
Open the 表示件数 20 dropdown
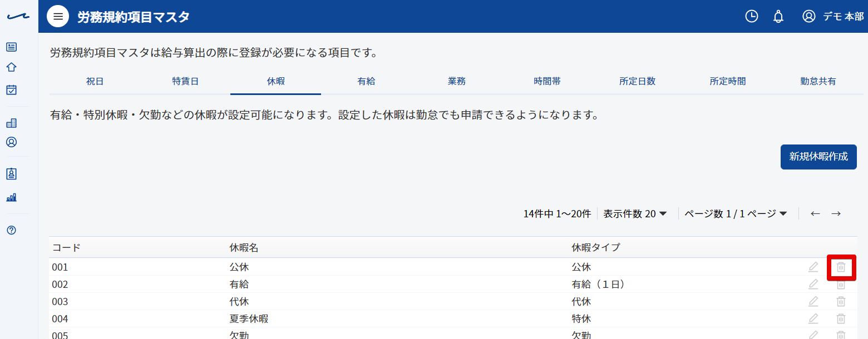635,213
